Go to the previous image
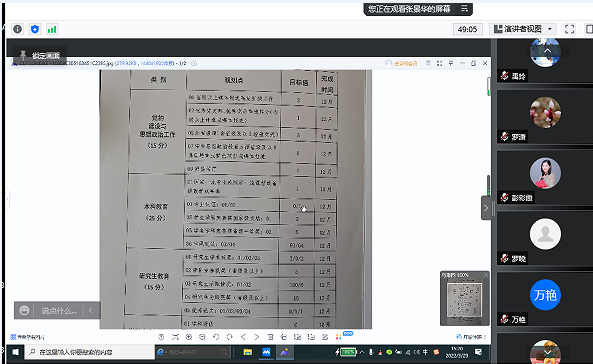 pos(243,337)
